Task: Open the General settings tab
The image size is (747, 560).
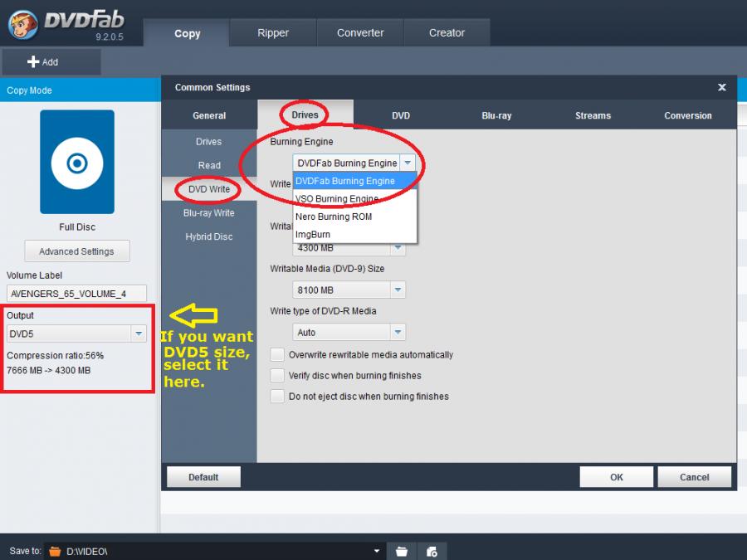Action: click(209, 115)
